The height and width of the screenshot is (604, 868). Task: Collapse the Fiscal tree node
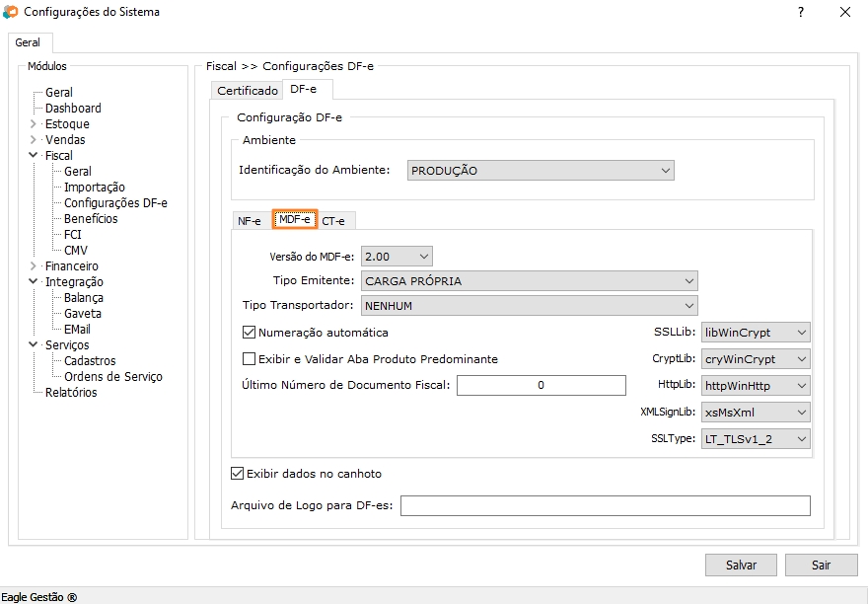coord(34,156)
